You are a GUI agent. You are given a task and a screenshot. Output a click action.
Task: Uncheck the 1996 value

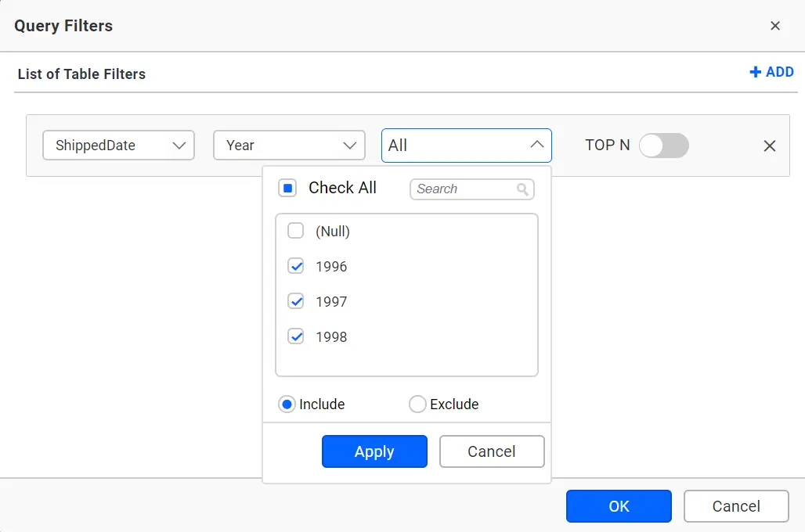coord(295,266)
